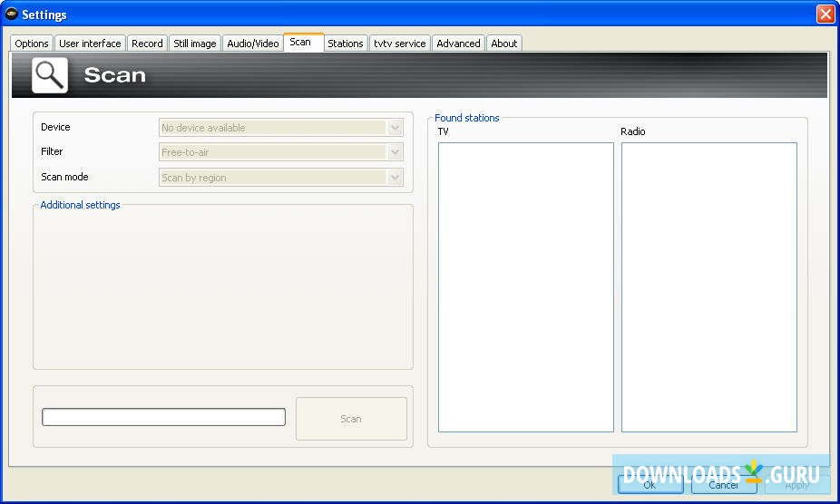840x504 pixels.
Task: Click the Cancel button
Action: (x=724, y=485)
